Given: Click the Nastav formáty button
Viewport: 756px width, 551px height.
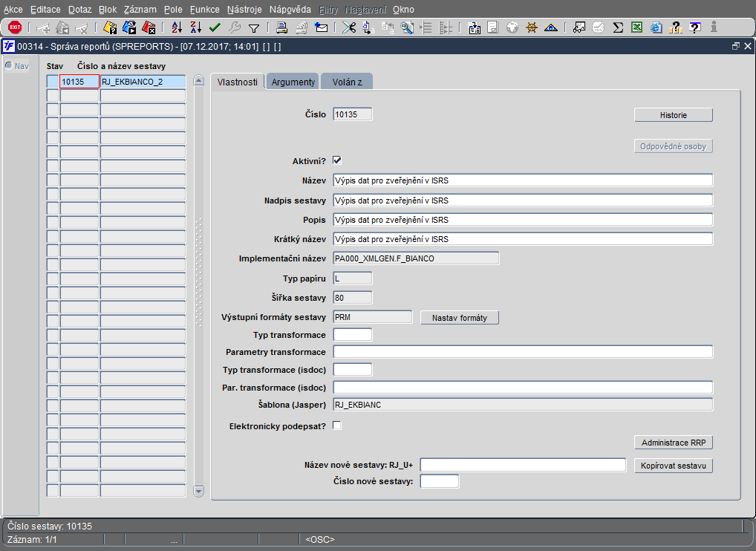Looking at the screenshot, I should tap(460, 318).
